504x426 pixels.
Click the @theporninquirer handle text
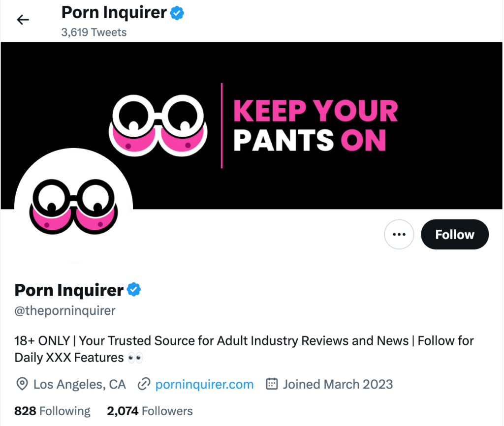pos(65,311)
